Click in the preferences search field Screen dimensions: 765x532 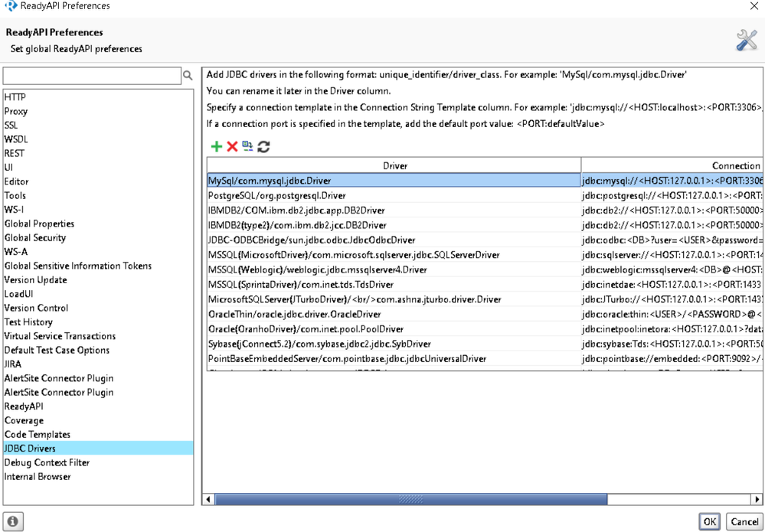[x=92, y=76]
